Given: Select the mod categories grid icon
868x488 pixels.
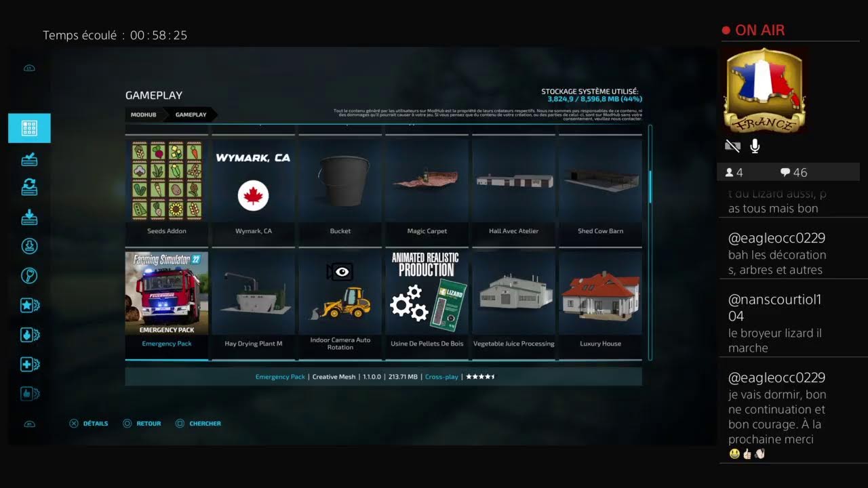Looking at the screenshot, I should (29, 128).
